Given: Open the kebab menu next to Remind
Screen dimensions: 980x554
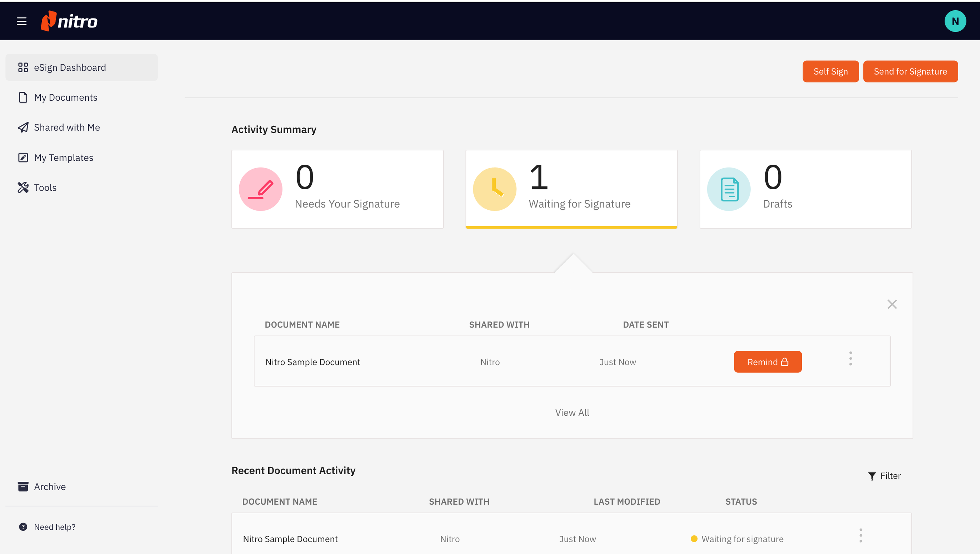Looking at the screenshot, I should pos(851,358).
